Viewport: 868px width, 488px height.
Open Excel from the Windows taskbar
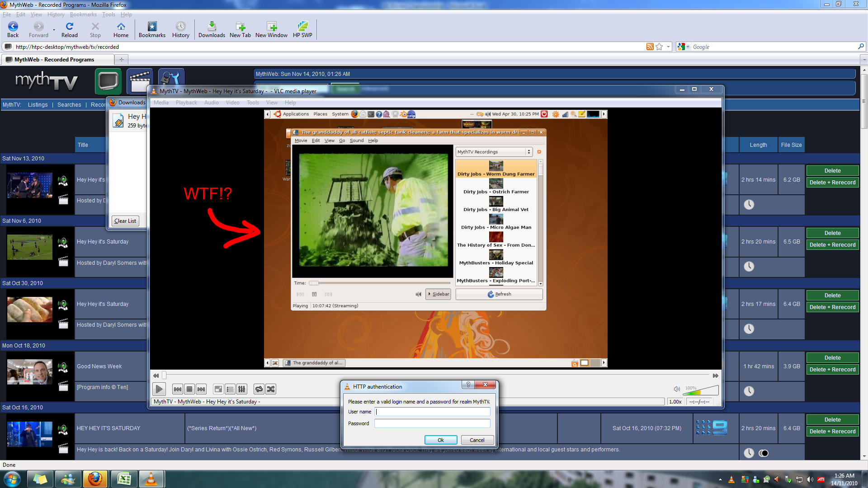tap(123, 479)
